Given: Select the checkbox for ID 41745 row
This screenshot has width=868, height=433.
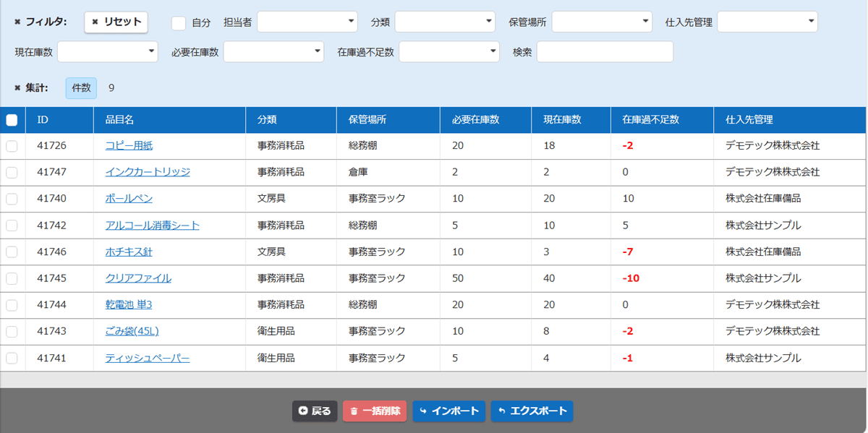Looking at the screenshot, I should pos(12,278).
